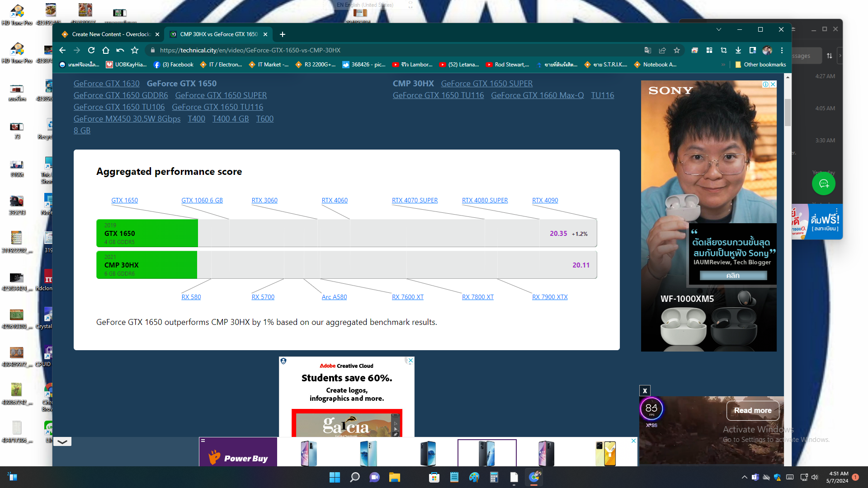Open the four-square grid extension icon

709,50
